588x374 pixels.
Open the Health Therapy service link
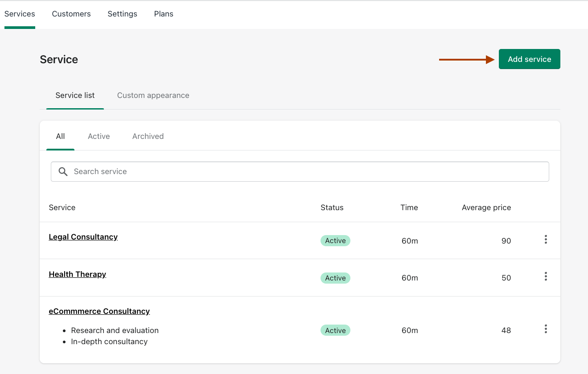[77, 274]
